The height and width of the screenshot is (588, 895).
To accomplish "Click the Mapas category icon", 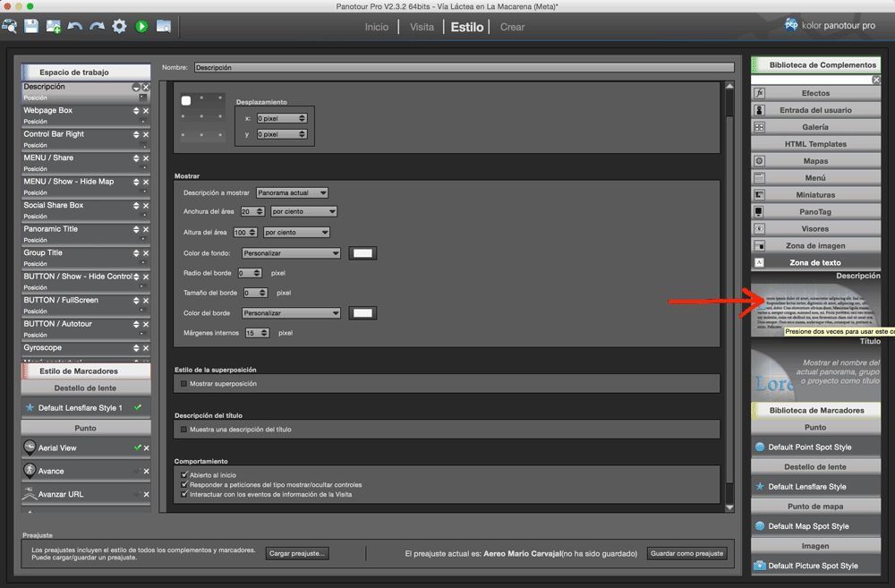I will point(759,161).
